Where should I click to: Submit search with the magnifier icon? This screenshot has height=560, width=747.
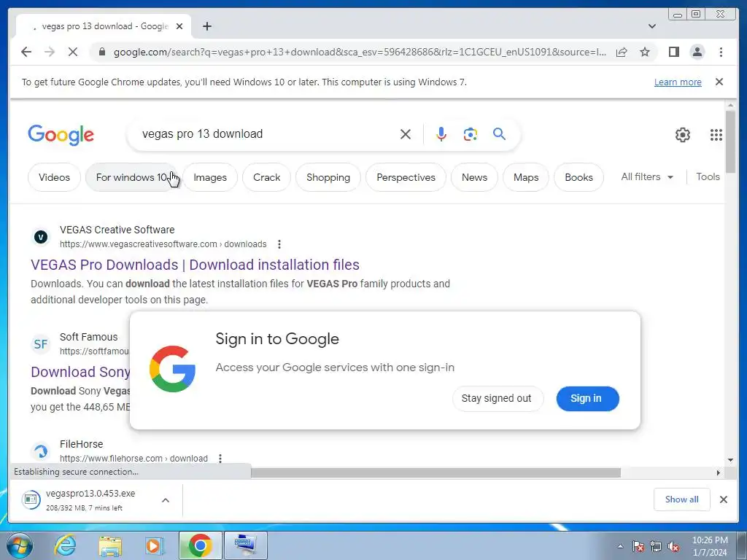[x=499, y=134]
